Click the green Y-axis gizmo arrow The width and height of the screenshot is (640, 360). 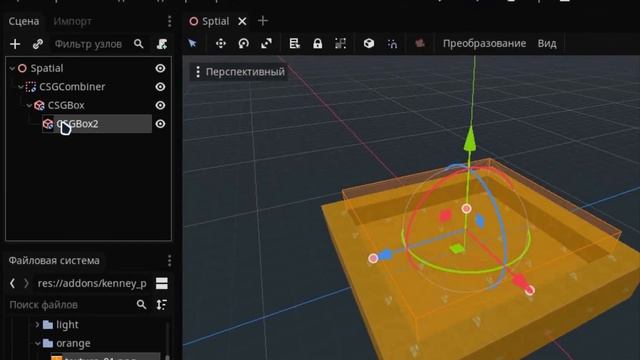(x=470, y=139)
